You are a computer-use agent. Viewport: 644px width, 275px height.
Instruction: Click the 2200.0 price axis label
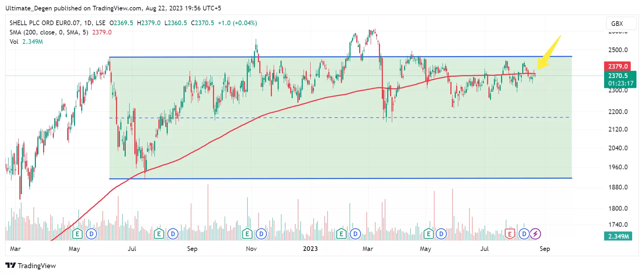point(618,112)
